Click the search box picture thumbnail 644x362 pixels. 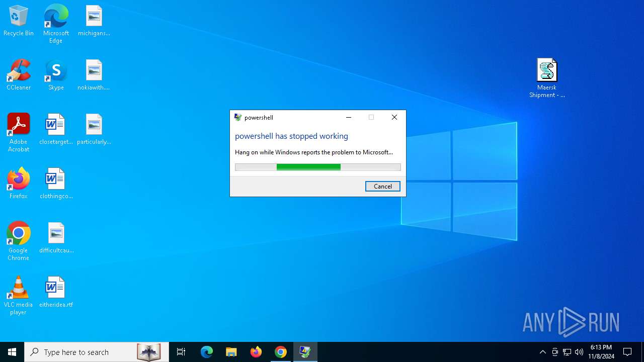pos(149,352)
